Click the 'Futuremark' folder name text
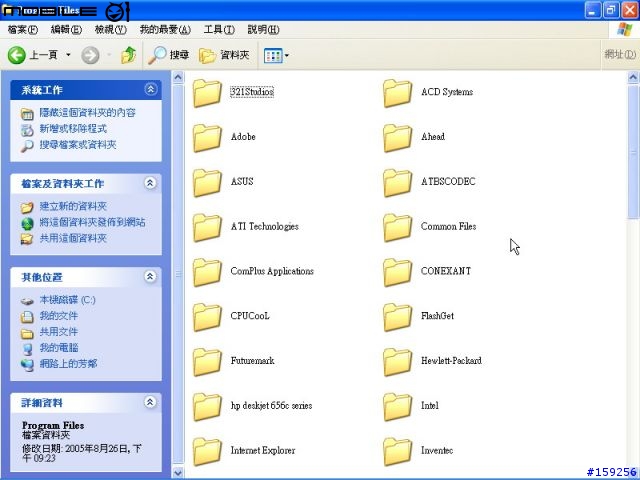 pyautogui.click(x=252, y=361)
